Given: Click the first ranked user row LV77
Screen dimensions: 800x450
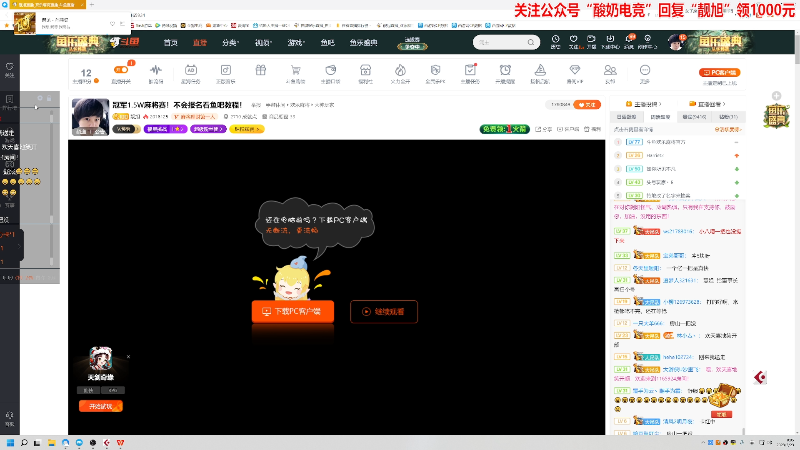Looking at the screenshot, I should coord(677,142).
